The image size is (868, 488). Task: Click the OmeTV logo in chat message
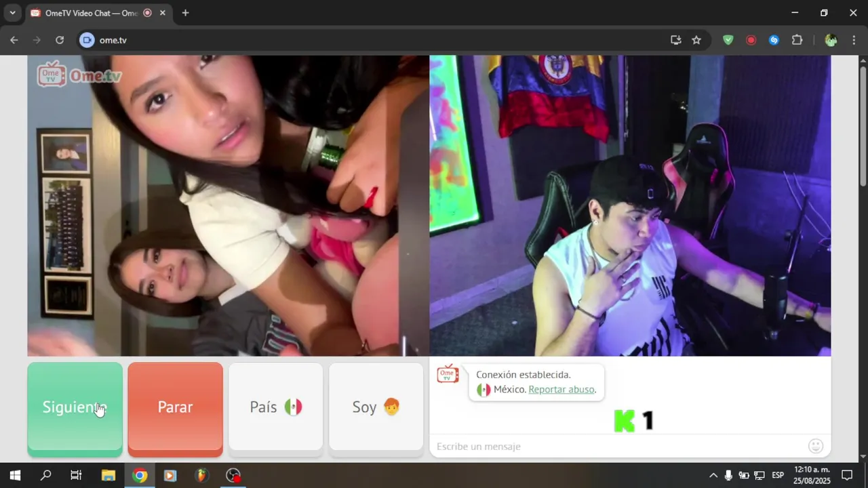pos(448,374)
